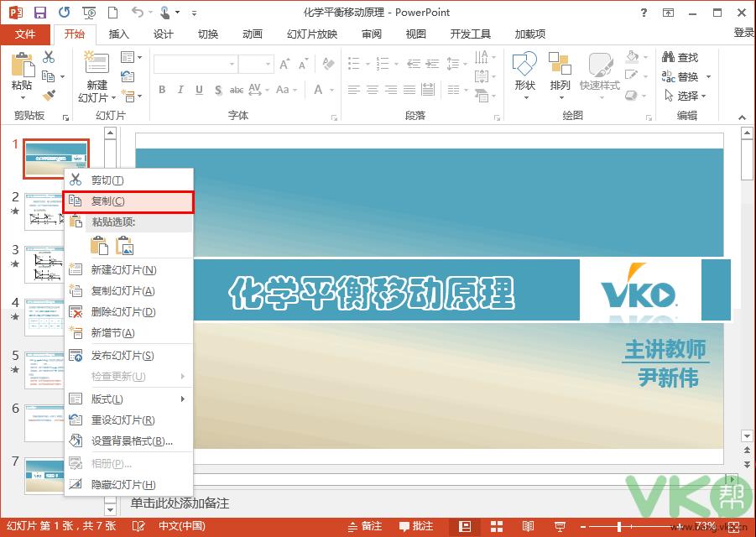Image resolution: width=756 pixels, height=537 pixels.
Task: Click the Clear Formatting eraser icon
Action: pos(328,63)
